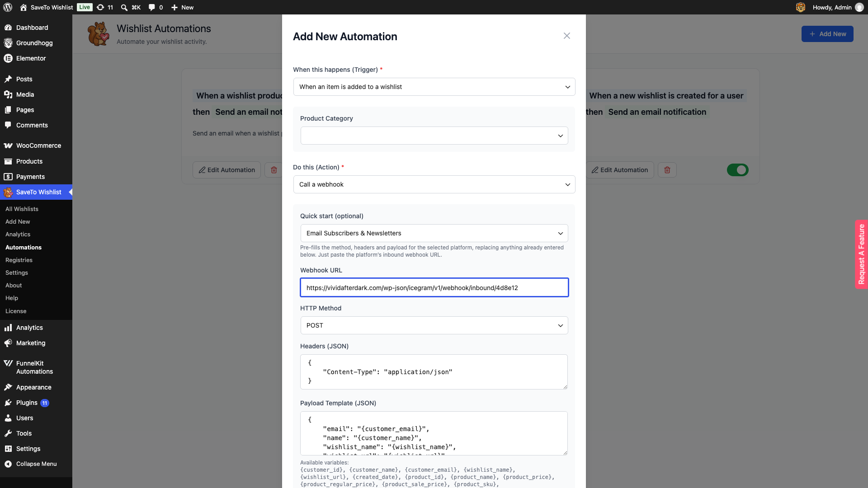This screenshot has width=868, height=488.
Task: Delete new wishlist created automation via trash icon
Action: (x=667, y=170)
